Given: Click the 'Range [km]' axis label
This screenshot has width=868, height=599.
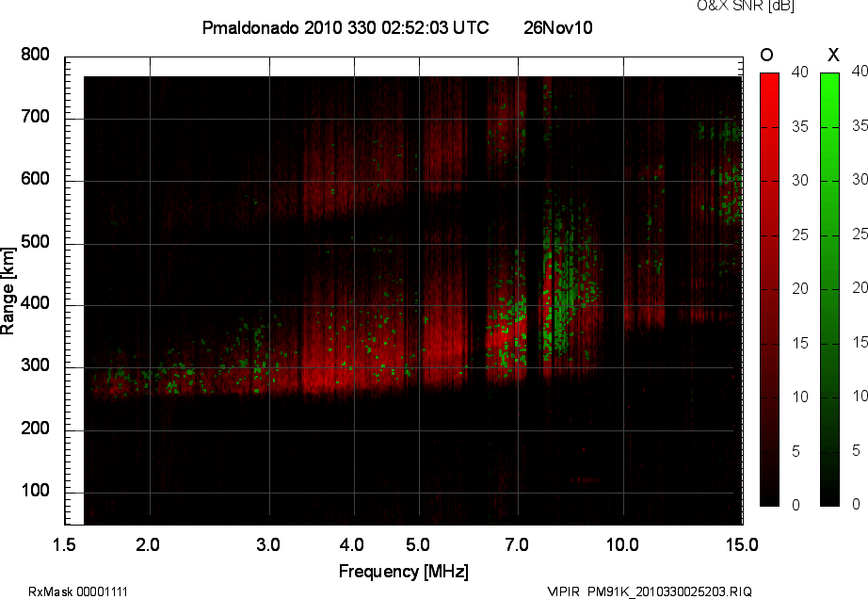Looking at the screenshot, I should point(8,291).
